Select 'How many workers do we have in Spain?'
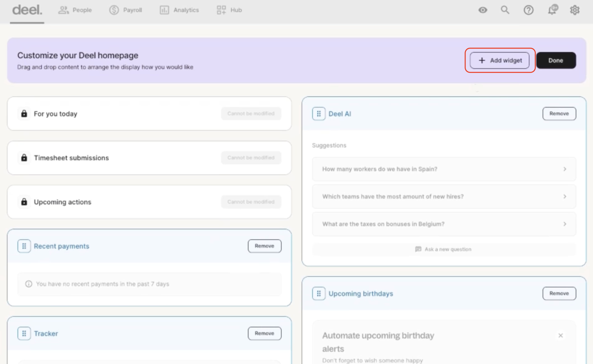The height and width of the screenshot is (364, 593). coord(444,169)
